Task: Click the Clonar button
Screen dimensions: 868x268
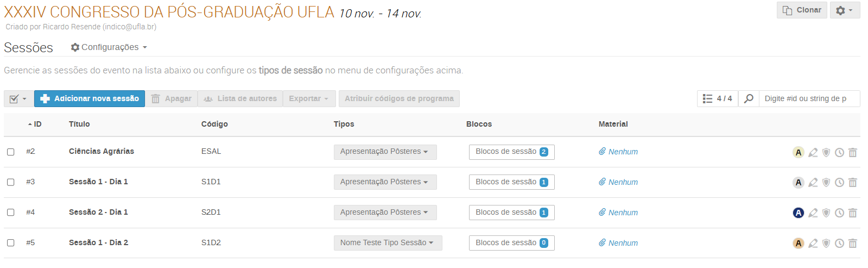Action: (x=802, y=10)
